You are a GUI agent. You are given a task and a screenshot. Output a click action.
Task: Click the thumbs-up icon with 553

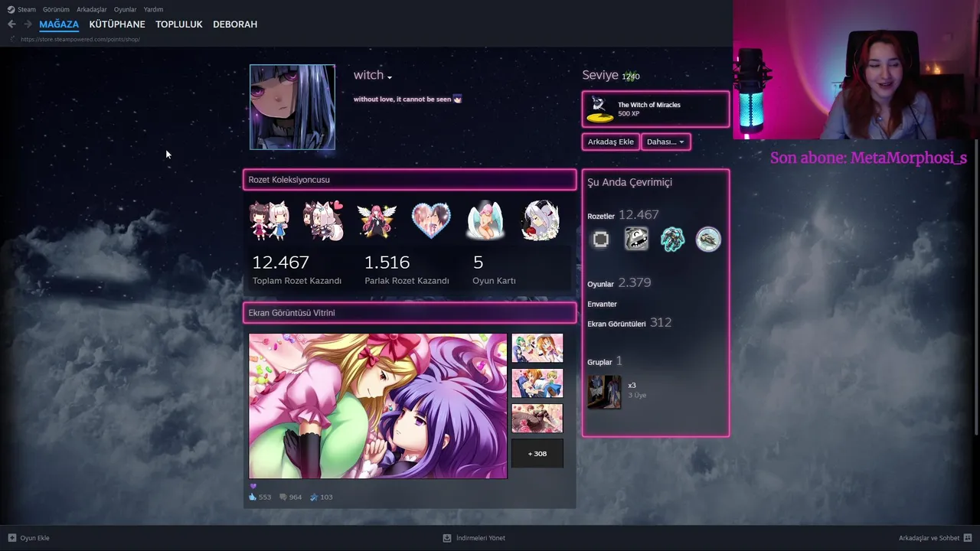253,497
